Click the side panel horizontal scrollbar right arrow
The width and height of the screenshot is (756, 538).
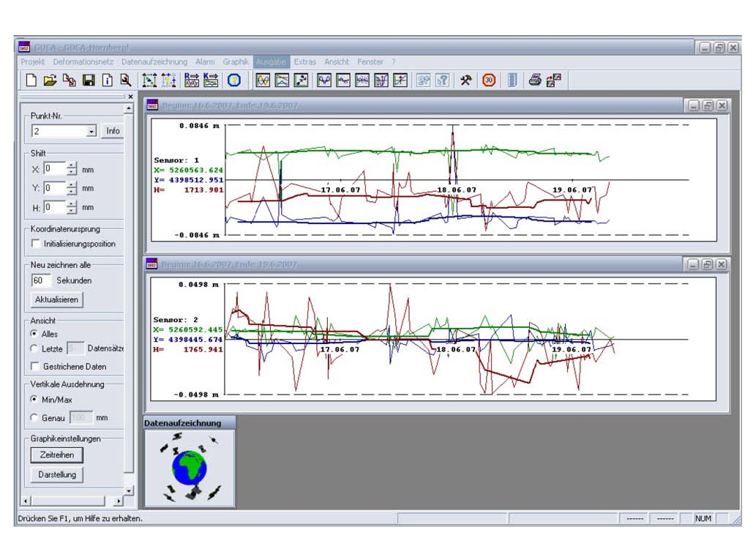(119, 501)
